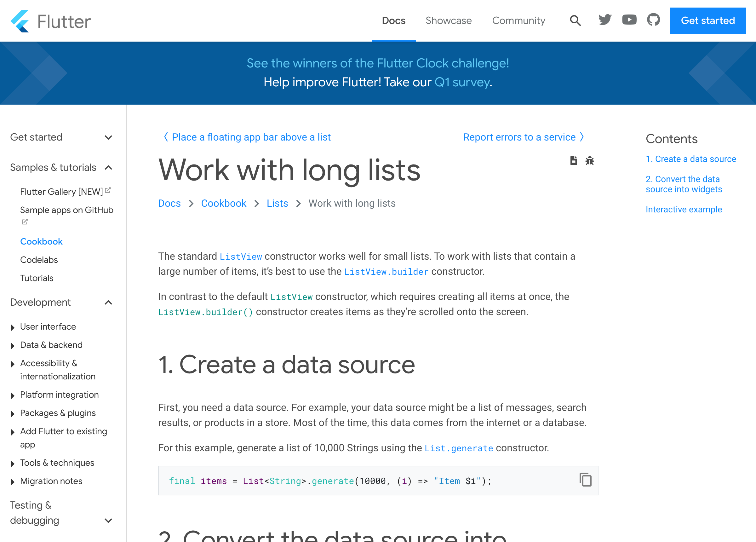756x542 pixels.
Task: Jump to Interactive example in Contents
Action: point(684,210)
